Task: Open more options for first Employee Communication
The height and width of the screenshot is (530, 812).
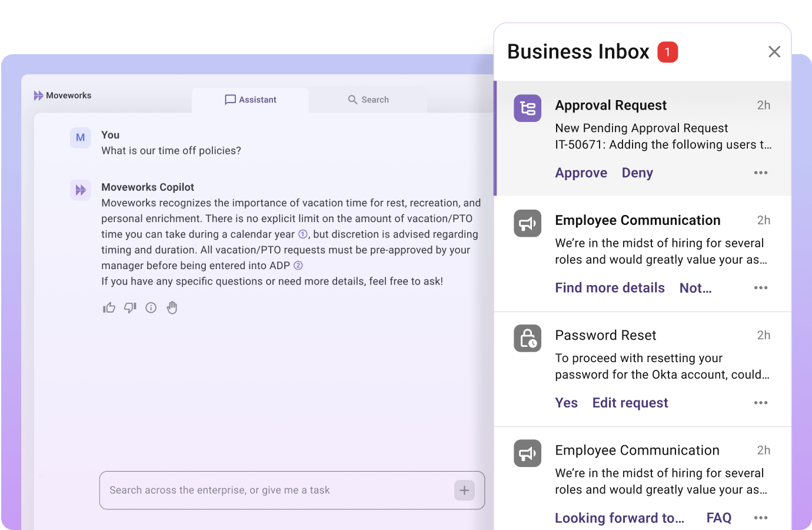Action: pyautogui.click(x=761, y=288)
